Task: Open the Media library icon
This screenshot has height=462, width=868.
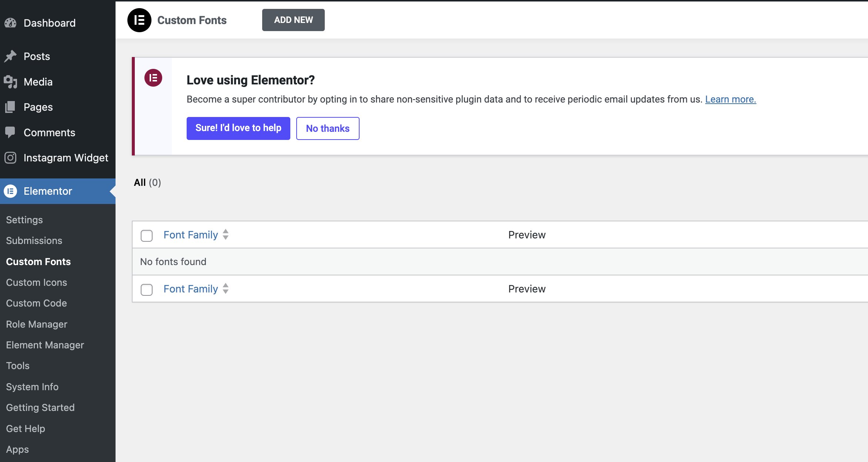Action: 11,81
